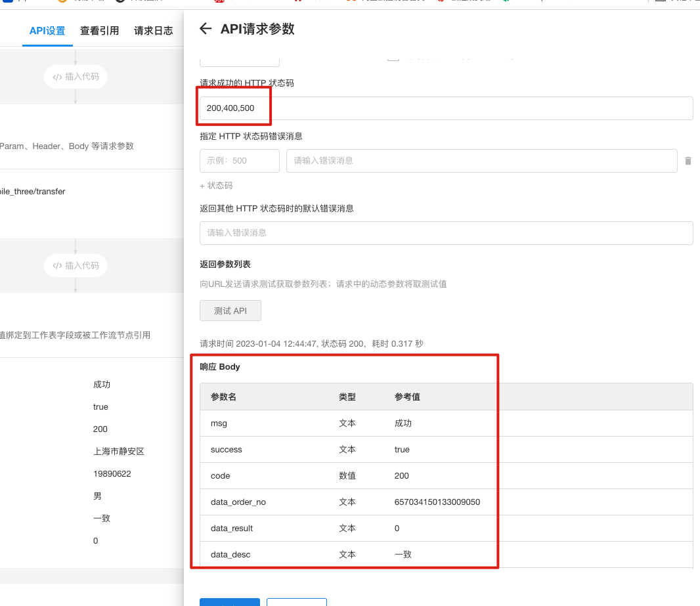Select the msg row in 响应 Body table

click(x=446, y=423)
